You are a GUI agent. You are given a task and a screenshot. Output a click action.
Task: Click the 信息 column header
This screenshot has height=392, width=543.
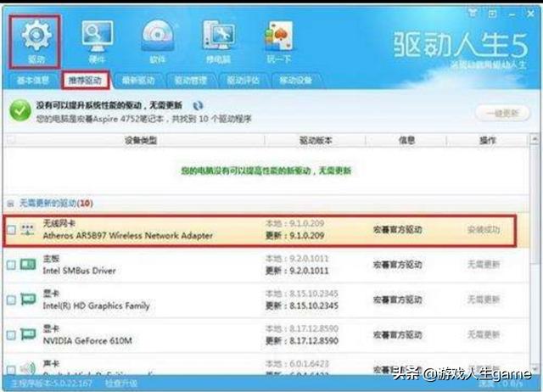(x=406, y=140)
